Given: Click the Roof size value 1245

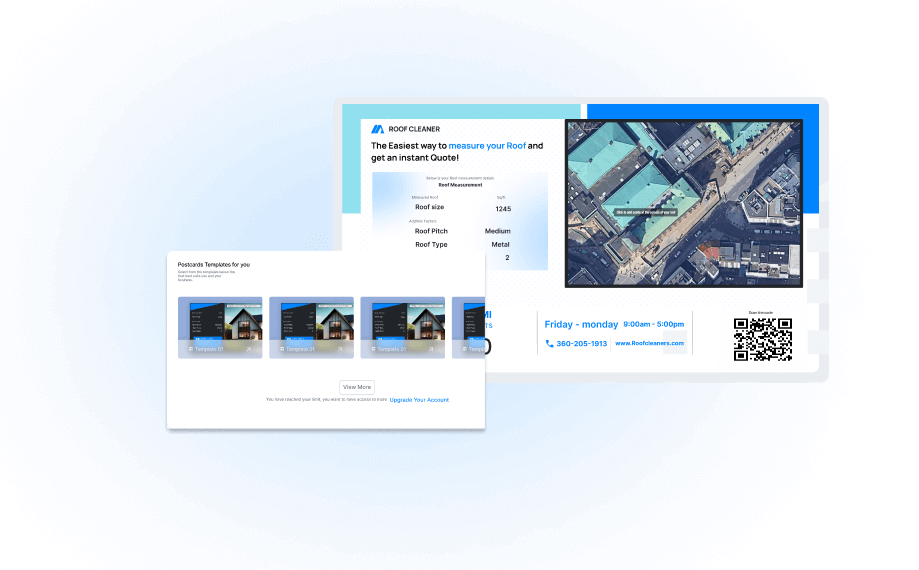Looking at the screenshot, I should point(502,209).
